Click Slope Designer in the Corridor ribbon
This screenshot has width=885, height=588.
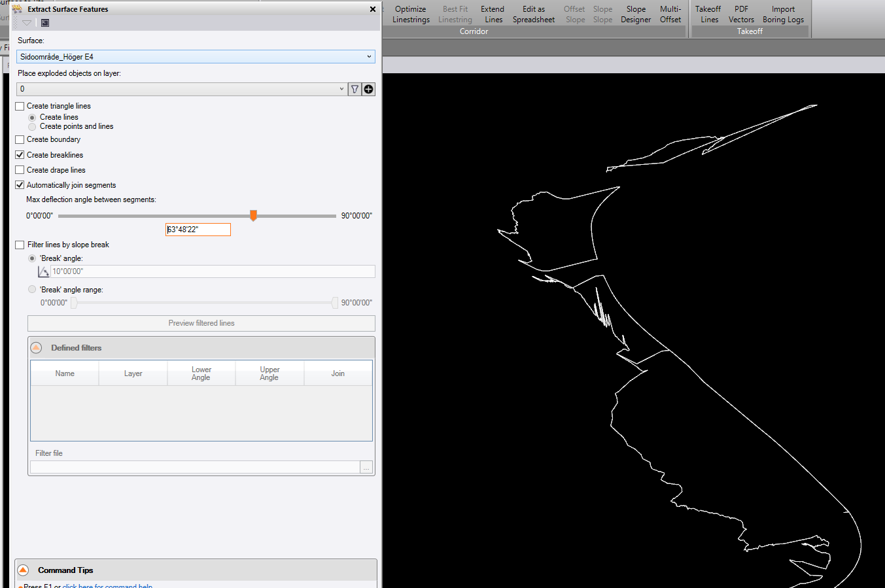636,14
